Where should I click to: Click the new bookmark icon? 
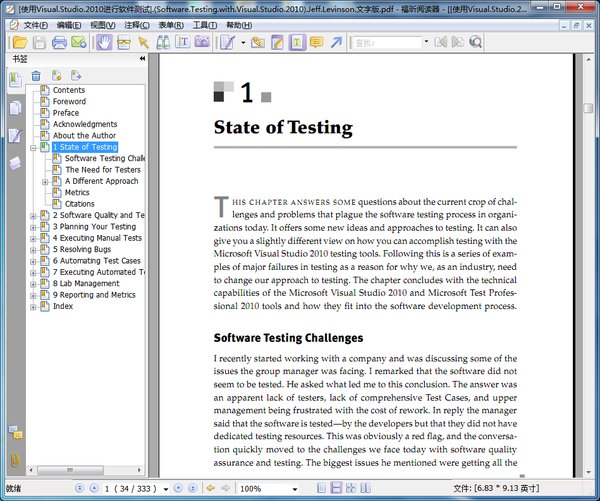(57, 75)
